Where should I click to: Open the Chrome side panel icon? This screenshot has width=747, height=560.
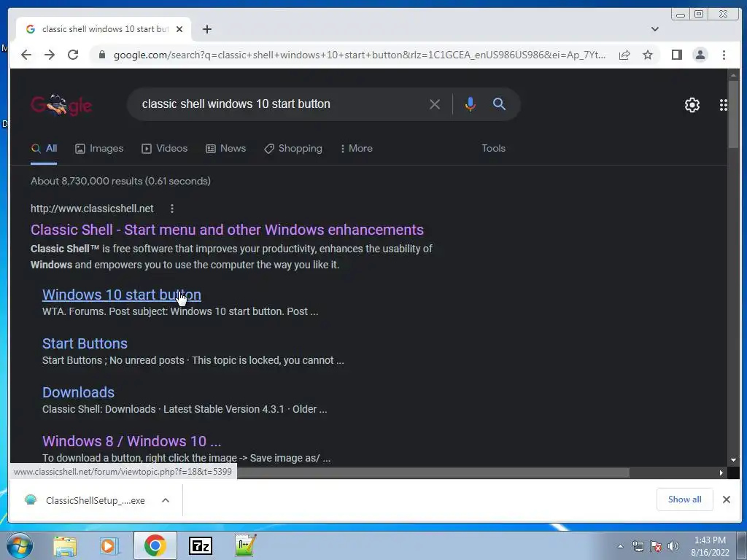point(676,55)
